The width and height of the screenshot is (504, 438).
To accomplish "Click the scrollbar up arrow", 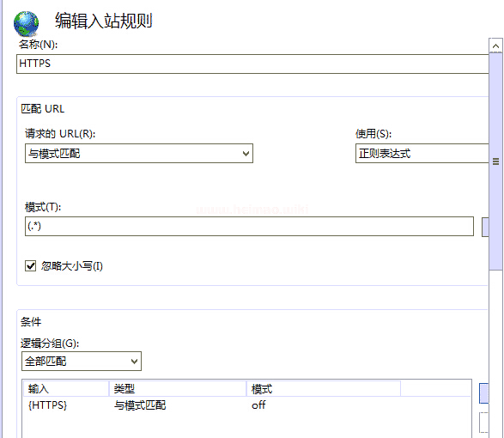I will [x=495, y=46].
